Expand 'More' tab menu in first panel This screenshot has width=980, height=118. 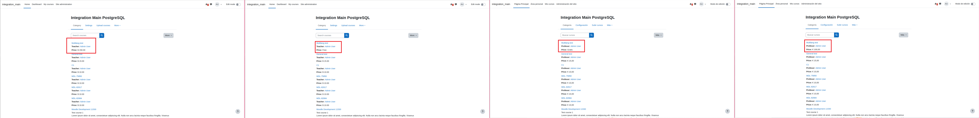118,25
